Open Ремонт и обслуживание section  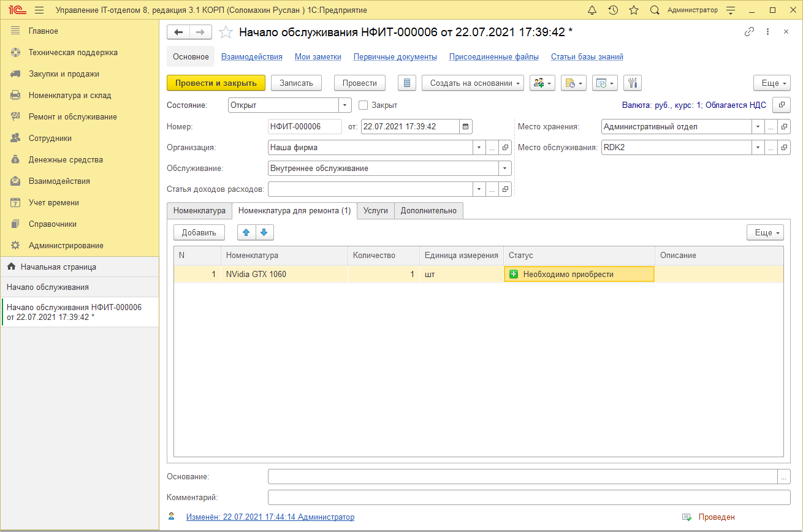[x=72, y=116]
